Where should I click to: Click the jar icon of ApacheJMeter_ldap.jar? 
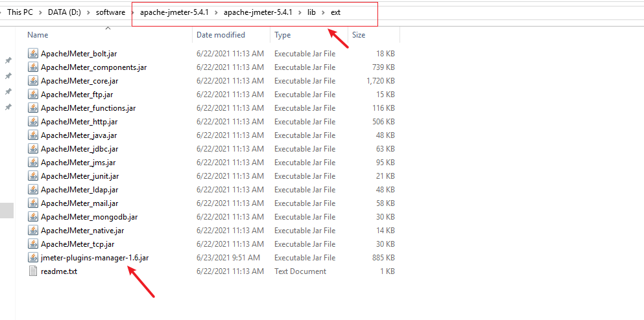point(33,190)
